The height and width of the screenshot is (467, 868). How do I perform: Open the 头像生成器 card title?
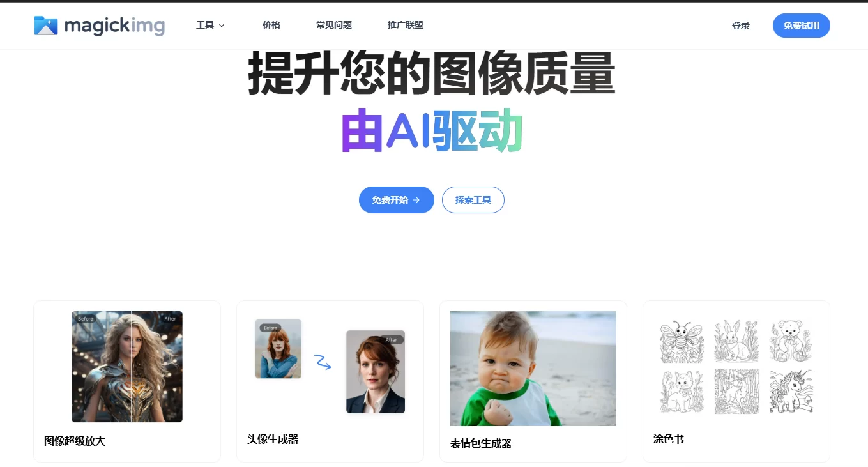pyautogui.click(x=273, y=439)
